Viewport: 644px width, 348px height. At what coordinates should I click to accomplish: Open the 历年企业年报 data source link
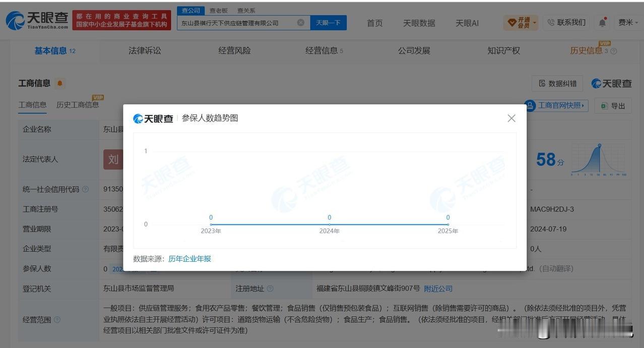(x=189, y=259)
